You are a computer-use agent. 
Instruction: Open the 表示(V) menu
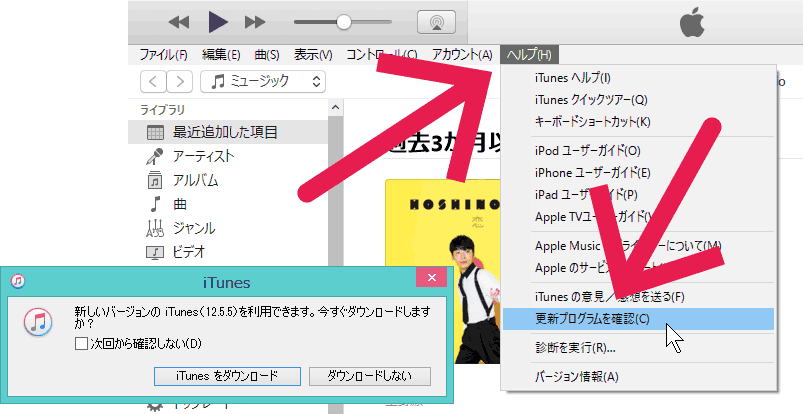click(313, 54)
